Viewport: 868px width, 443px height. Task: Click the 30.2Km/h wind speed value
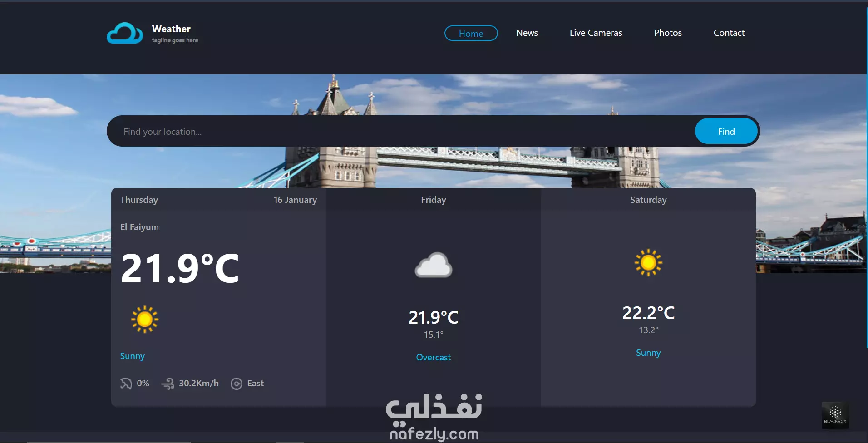(x=199, y=383)
